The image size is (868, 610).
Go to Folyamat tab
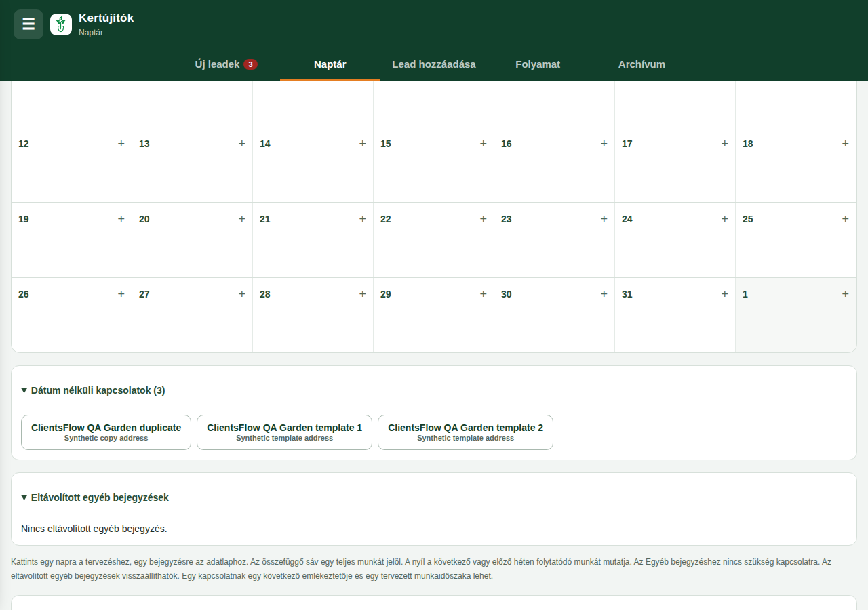[x=538, y=64]
